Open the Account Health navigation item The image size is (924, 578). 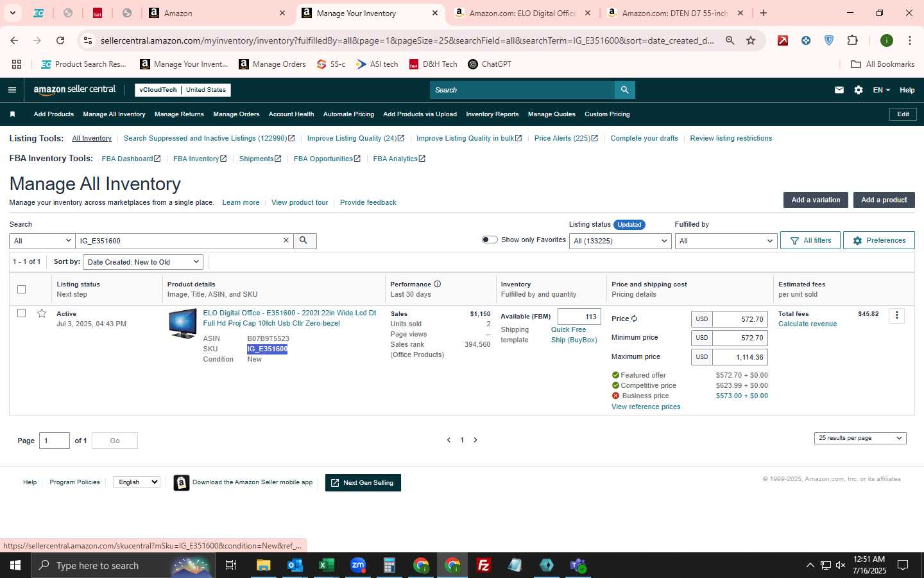(291, 114)
